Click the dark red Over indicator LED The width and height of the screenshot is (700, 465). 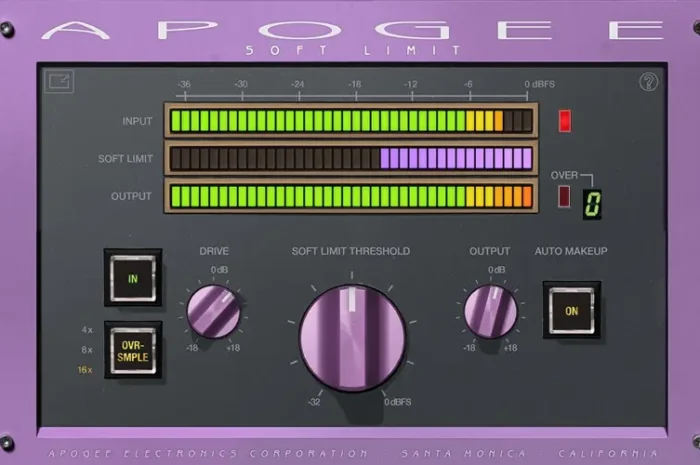[x=564, y=196]
